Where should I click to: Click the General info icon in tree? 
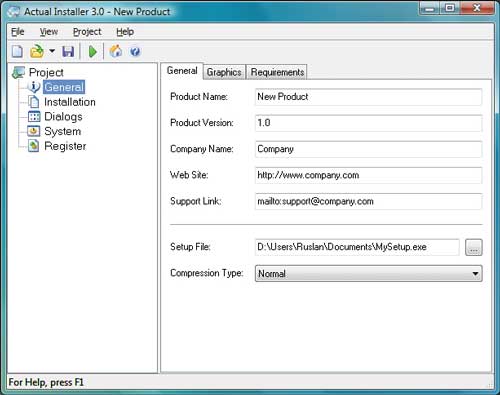pos(34,87)
